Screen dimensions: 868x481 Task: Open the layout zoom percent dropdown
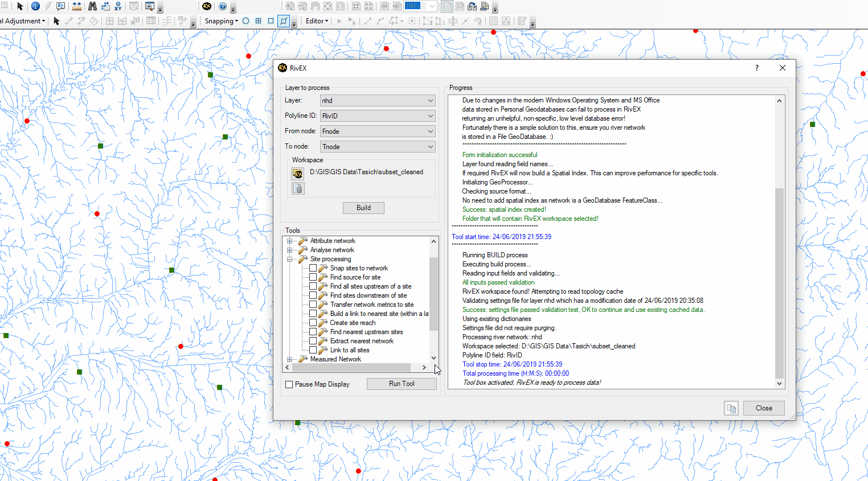[x=432, y=6]
